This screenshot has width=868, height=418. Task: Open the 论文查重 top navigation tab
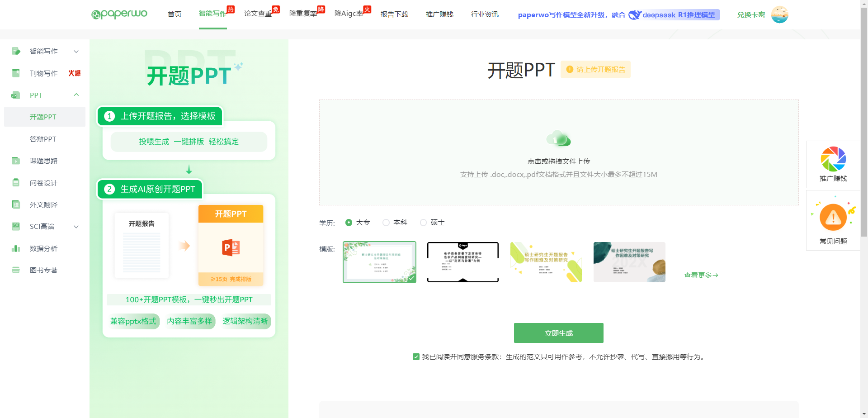258,14
